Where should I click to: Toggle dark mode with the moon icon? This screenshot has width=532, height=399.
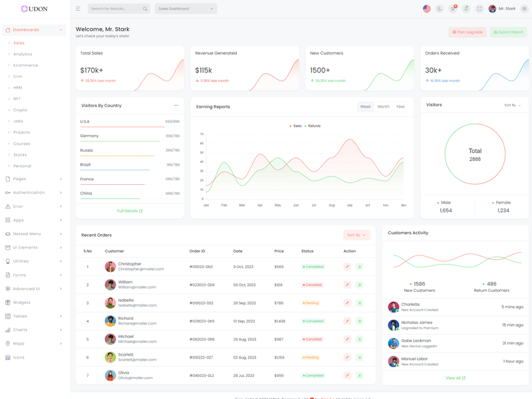point(440,9)
